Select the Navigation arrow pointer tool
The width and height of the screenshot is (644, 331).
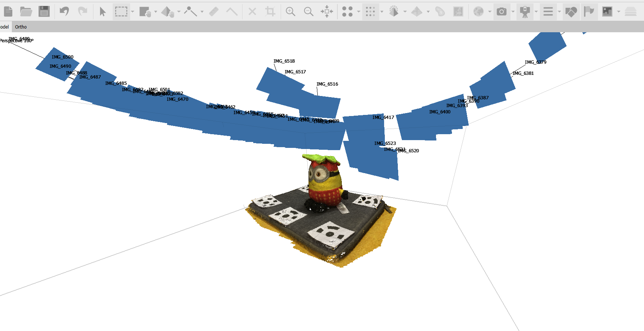[103, 11]
